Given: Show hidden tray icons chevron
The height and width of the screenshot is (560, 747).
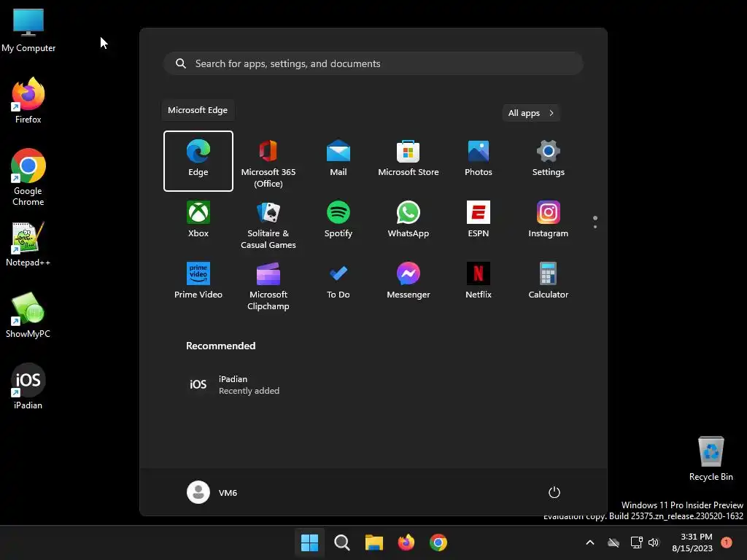Looking at the screenshot, I should (x=589, y=542).
